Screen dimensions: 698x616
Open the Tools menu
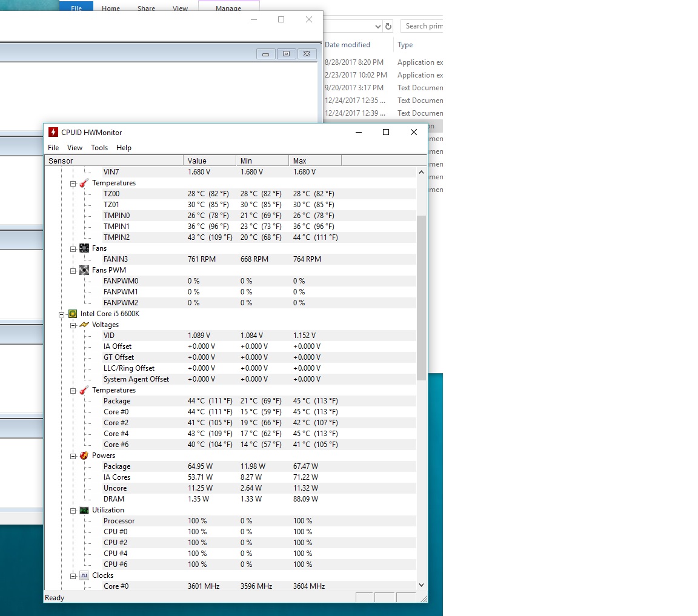pyautogui.click(x=99, y=148)
